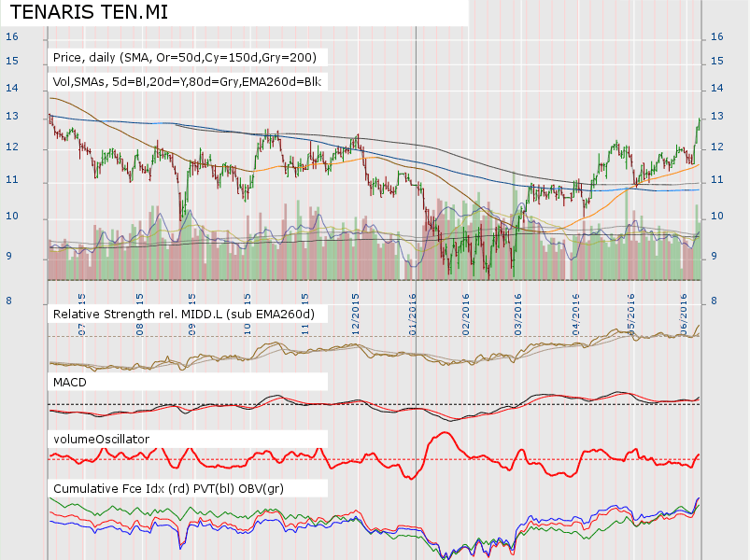Click the Relative Strength rel. MIDD.L label
Screen dimensions: 750x560
(184, 314)
